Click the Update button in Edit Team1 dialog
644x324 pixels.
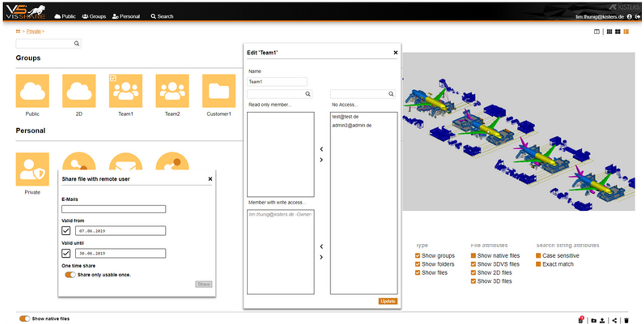point(388,301)
